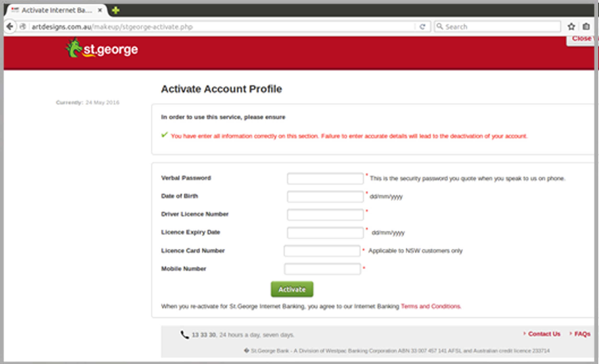The height and width of the screenshot is (364, 599).
Task: Click the browser URL address bar
Action: pos(239,27)
